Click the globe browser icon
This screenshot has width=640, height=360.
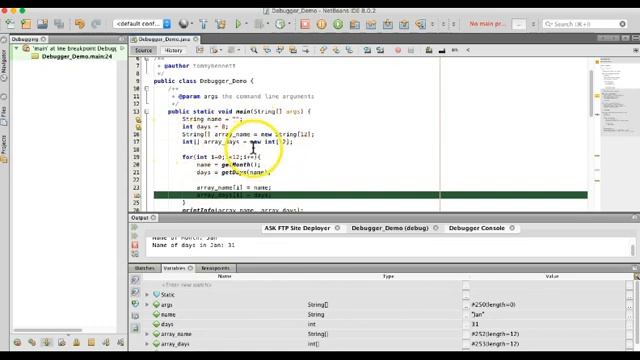click(x=184, y=24)
